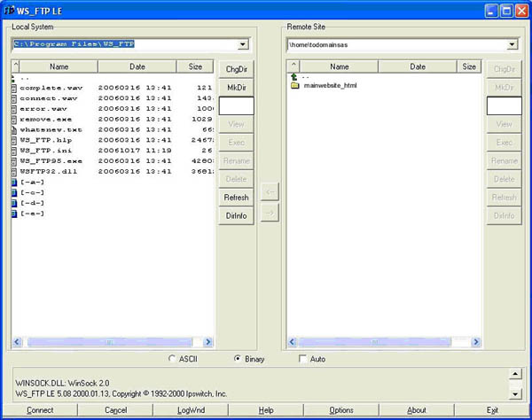Screen dimensions: 532x420
Task: Click the local ChgDir button
Action: 237,69
